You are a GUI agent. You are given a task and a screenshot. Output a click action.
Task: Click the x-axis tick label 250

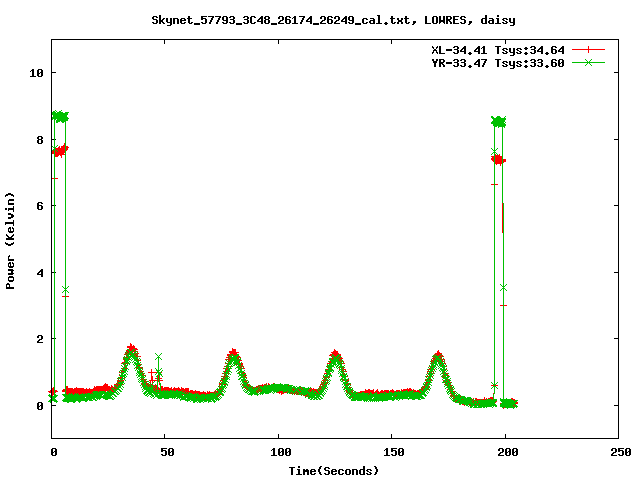[620, 452]
